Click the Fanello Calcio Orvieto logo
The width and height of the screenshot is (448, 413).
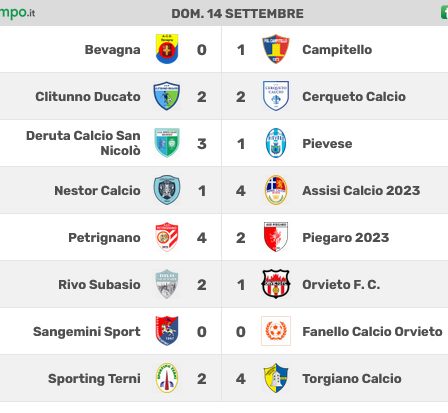click(276, 331)
